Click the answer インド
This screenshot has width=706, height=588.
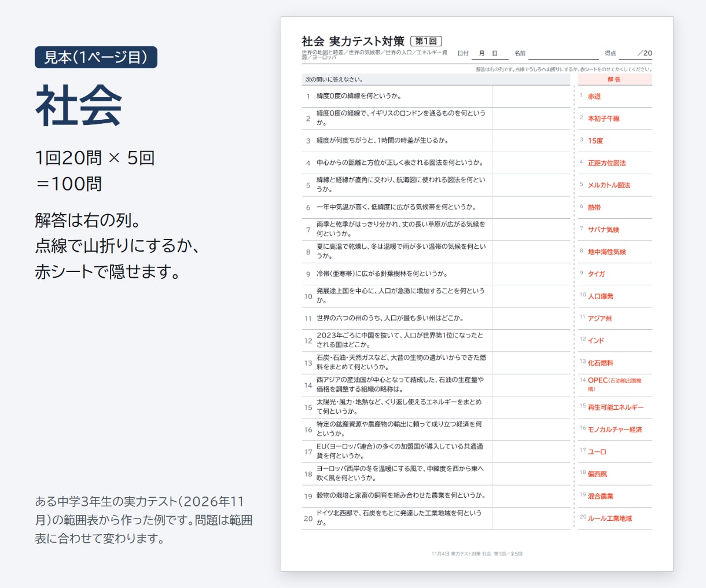[596, 340]
